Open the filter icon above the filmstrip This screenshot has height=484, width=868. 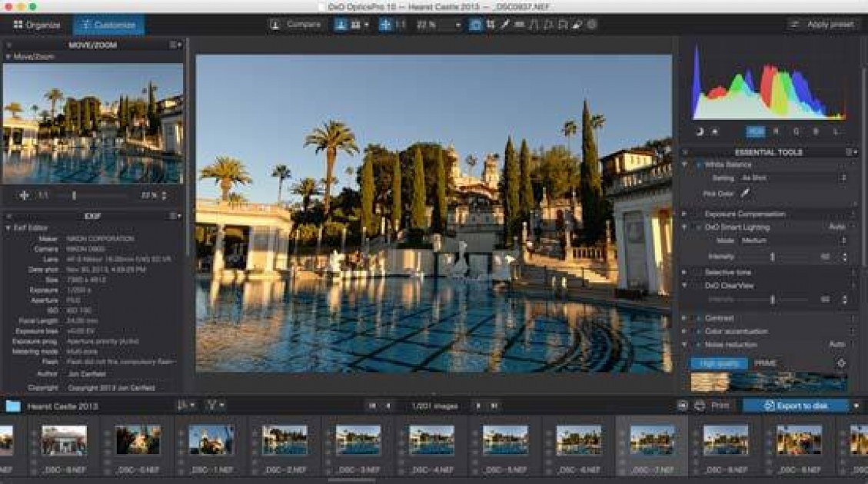[x=211, y=404]
